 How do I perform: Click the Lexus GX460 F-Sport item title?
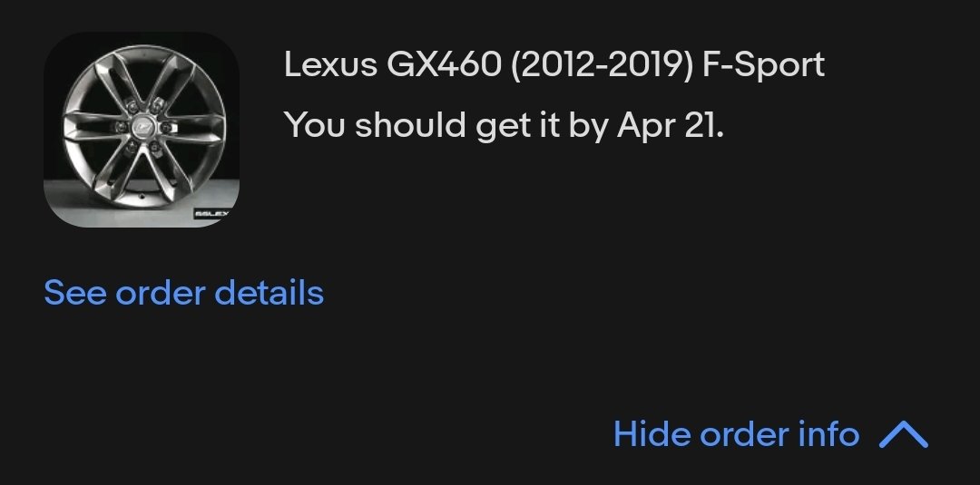tap(554, 64)
